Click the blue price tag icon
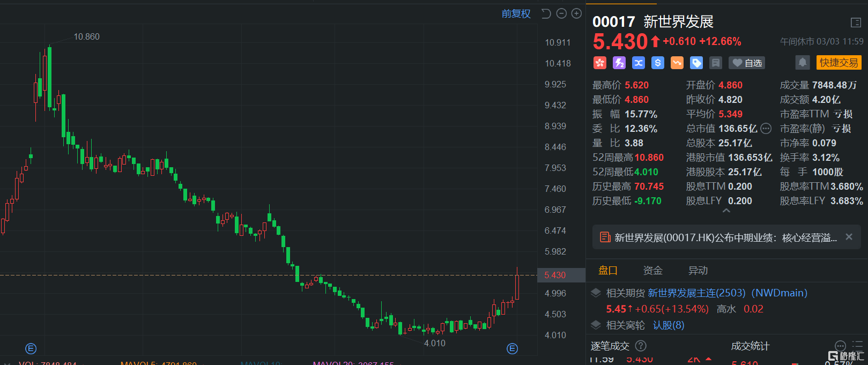The width and height of the screenshot is (868, 365). pyautogui.click(x=696, y=63)
